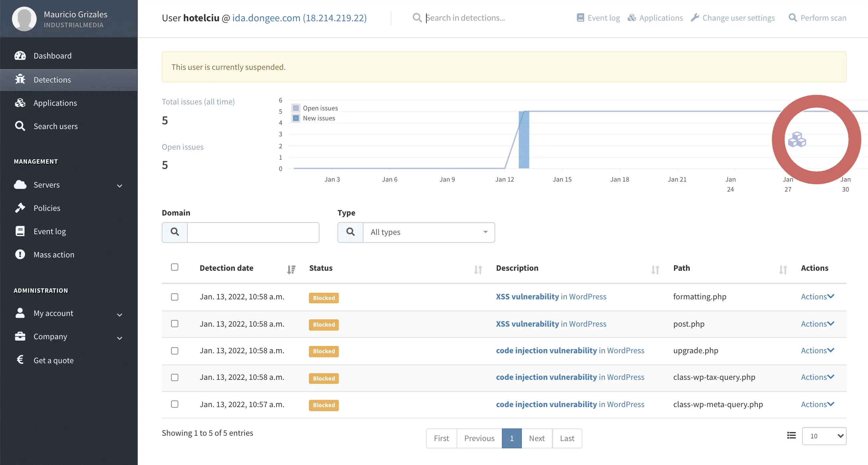Click the Previous pagination button
Viewport: 868px width, 465px height.
(x=479, y=438)
